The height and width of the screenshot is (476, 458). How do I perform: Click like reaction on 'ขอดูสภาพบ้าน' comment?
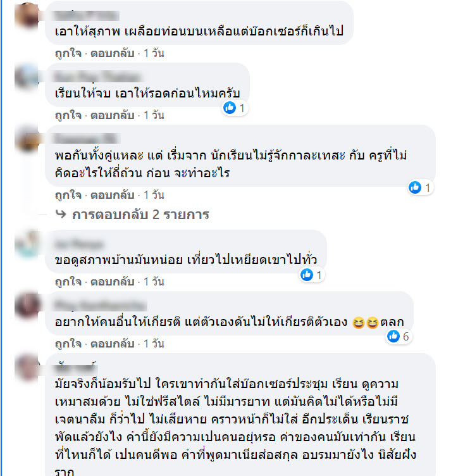[x=307, y=275]
